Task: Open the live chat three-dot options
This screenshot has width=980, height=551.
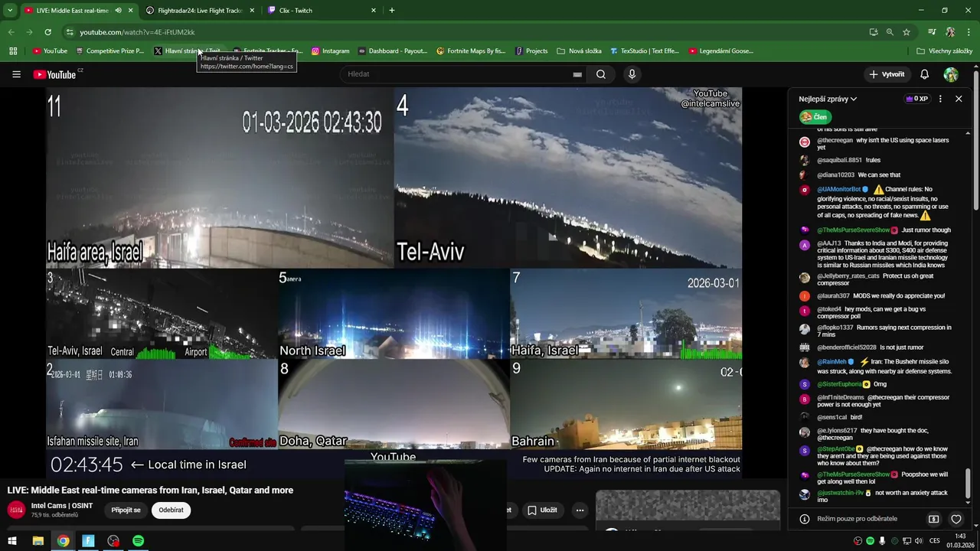Action: point(940,99)
